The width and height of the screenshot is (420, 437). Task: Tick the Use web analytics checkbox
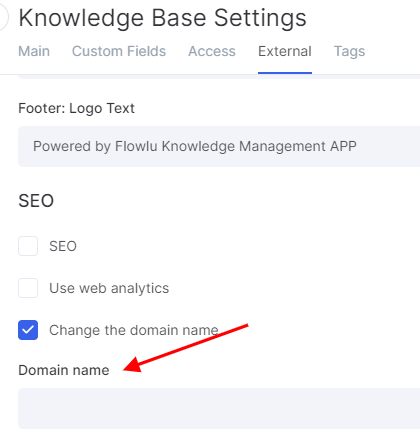(x=28, y=288)
